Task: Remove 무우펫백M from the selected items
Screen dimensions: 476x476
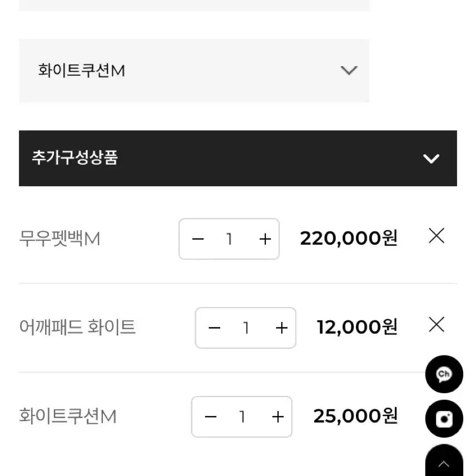Action: [x=437, y=236]
